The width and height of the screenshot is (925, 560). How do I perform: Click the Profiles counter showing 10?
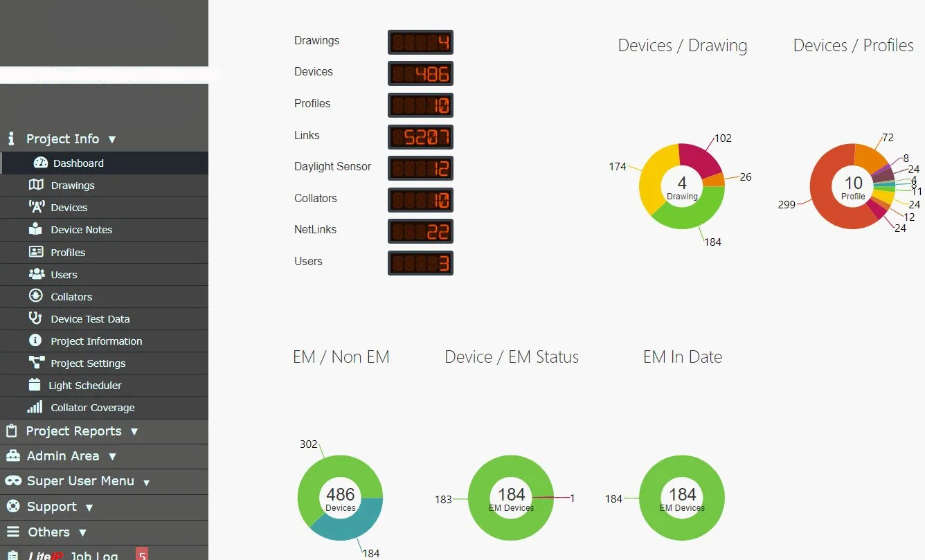[x=420, y=105]
